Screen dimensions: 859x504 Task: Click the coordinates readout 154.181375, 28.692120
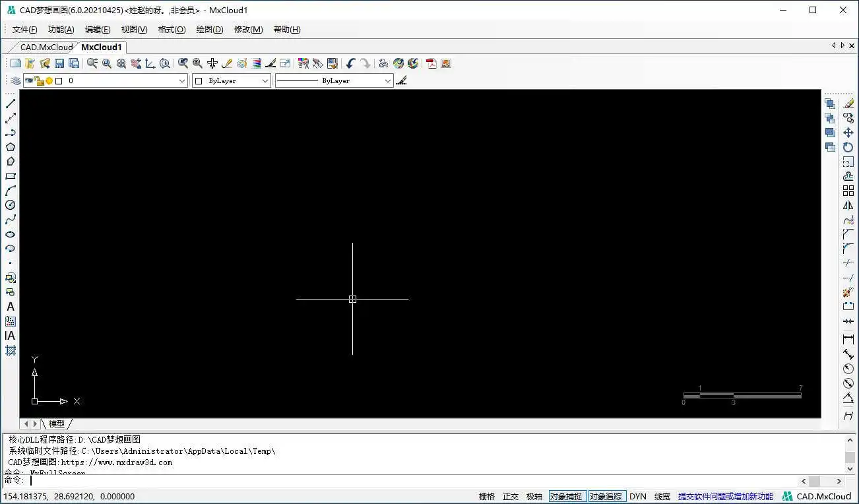69,496
